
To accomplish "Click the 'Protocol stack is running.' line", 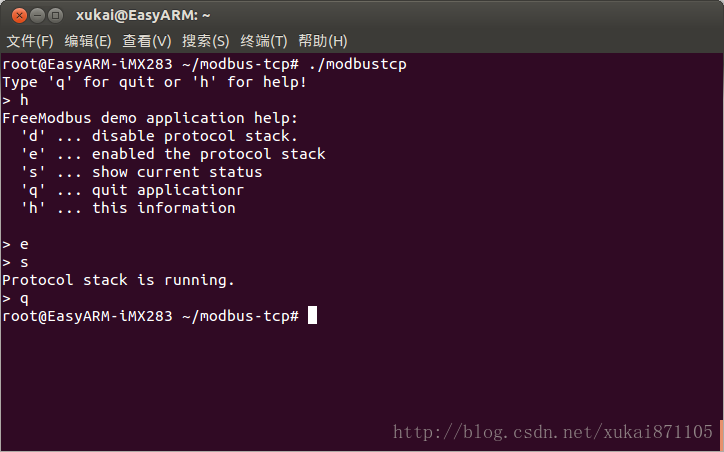I will (118, 280).
